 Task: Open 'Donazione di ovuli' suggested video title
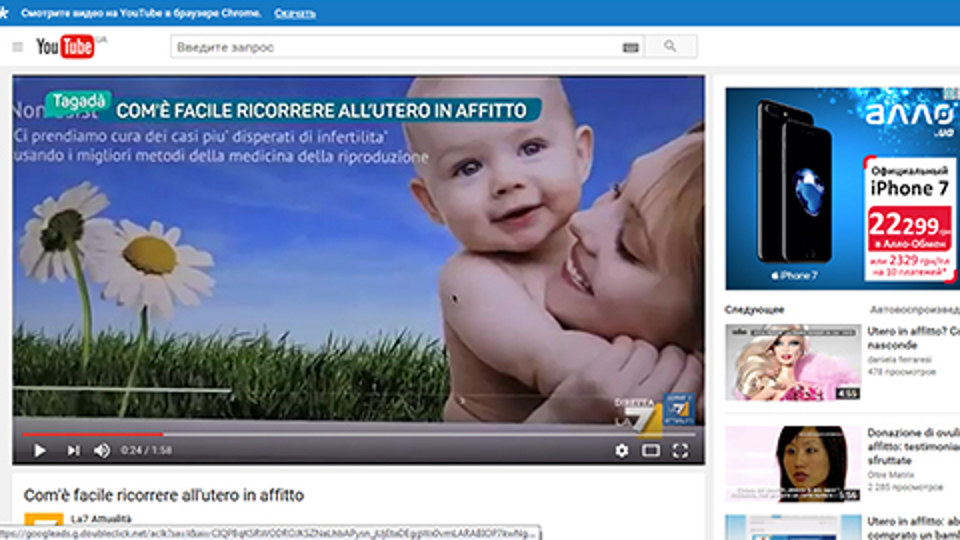click(913, 446)
